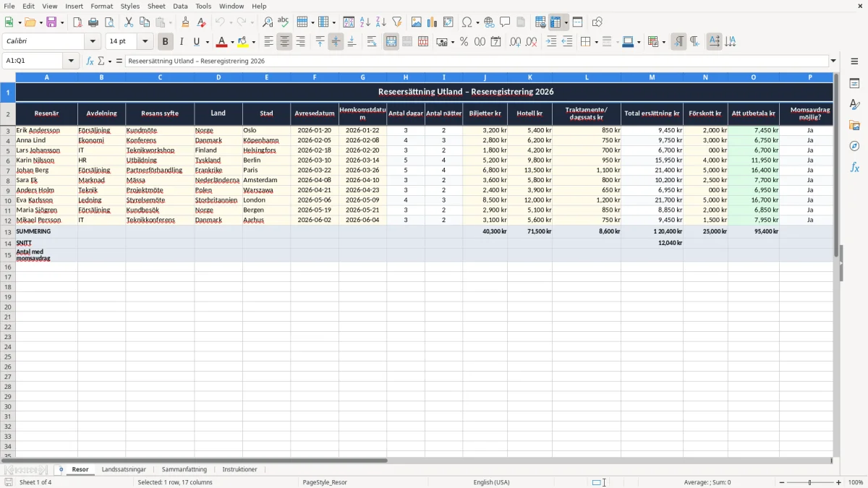Viewport: 868px width, 488px height.
Task: Open Underline style dropdown arrow
Action: [x=207, y=42]
